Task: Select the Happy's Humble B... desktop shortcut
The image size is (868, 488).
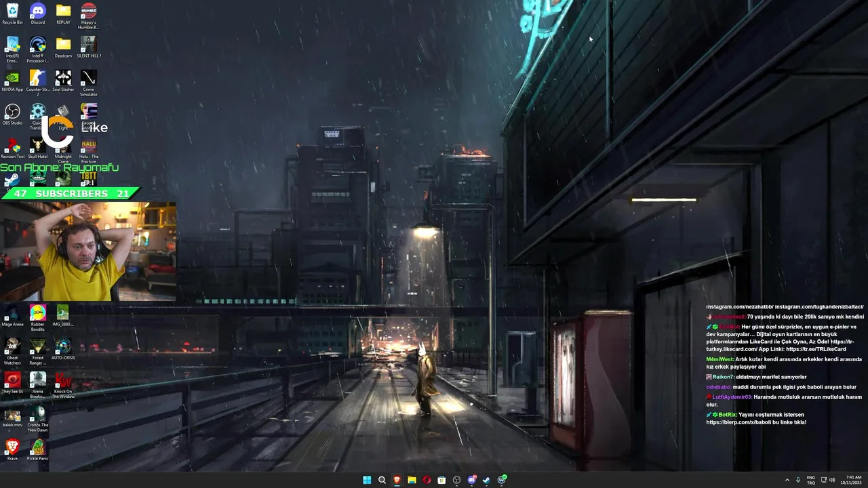Action: (88, 16)
